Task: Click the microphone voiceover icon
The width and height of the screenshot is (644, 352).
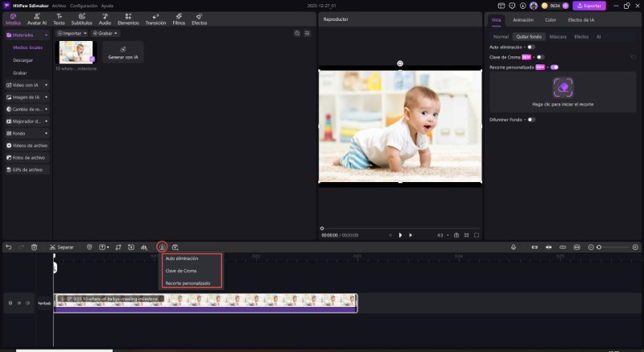Action: pos(513,246)
